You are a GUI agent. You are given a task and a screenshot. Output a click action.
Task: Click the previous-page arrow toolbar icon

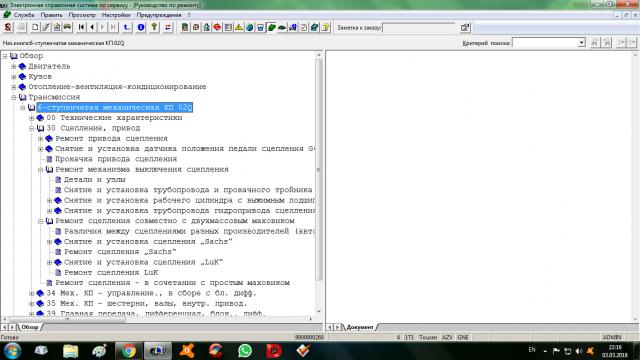point(92,27)
